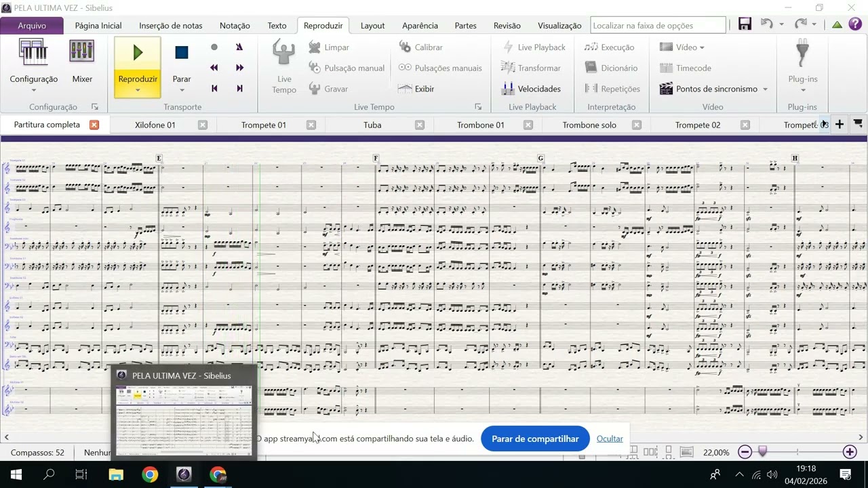Click Parar de compartilhar button
The height and width of the screenshot is (488, 868).
535,439
